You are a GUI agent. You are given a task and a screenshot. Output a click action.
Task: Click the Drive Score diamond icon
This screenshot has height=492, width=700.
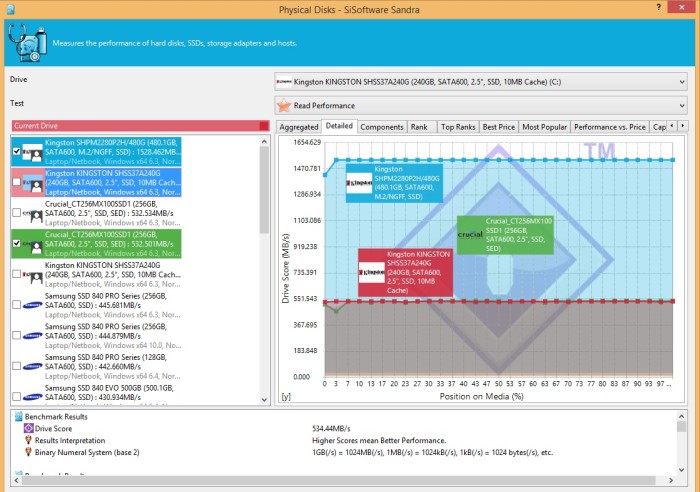(x=29, y=428)
